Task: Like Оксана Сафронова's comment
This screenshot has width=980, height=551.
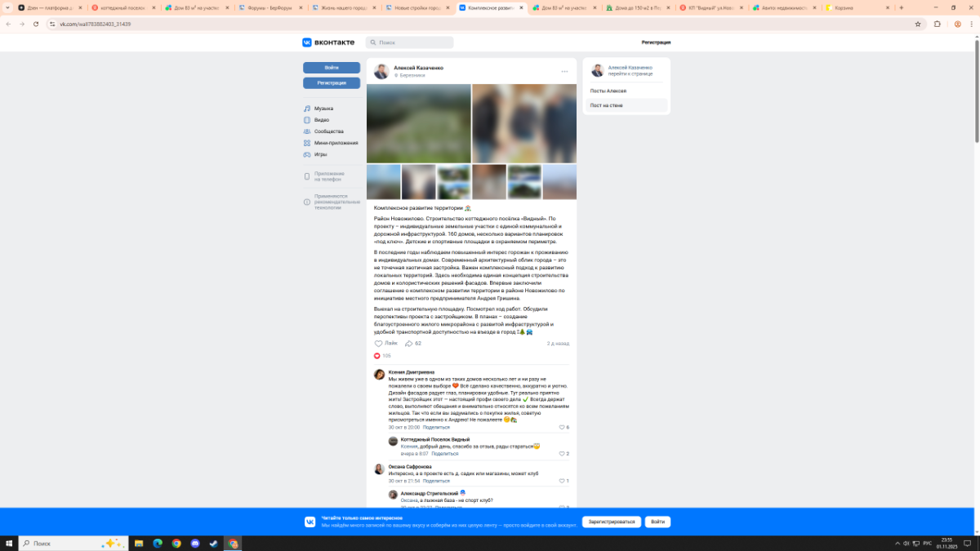Action: tap(561, 481)
